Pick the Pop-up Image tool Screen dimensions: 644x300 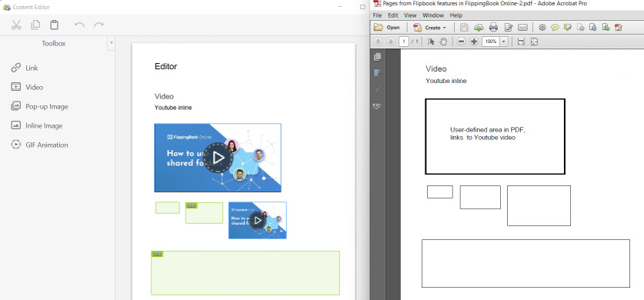(x=39, y=106)
